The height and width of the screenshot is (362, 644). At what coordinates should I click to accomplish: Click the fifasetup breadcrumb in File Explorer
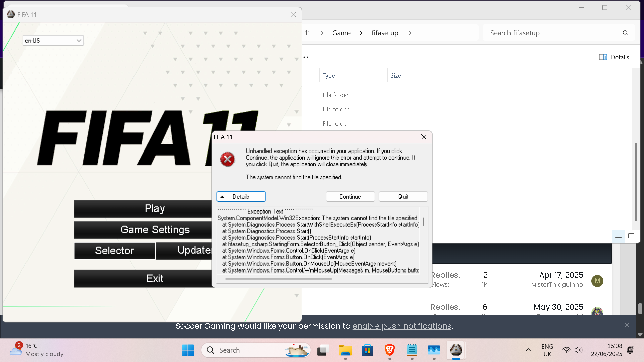385,33
